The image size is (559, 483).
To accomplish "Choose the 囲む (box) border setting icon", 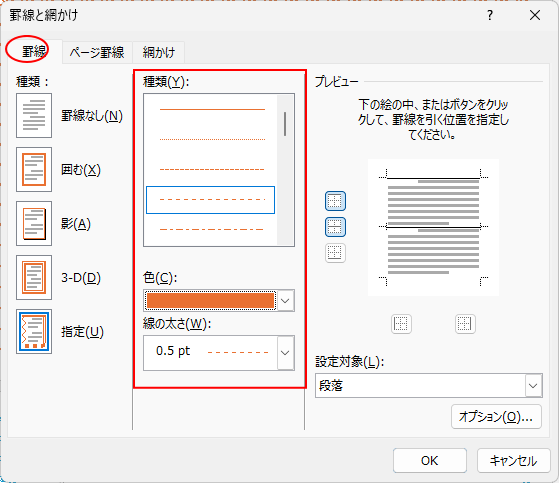I will pyautogui.click(x=34, y=170).
